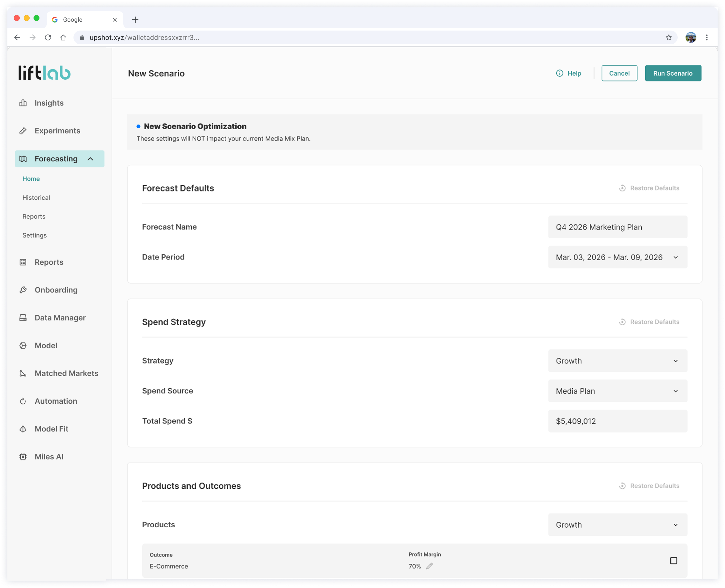Restore defaults for Spend Strategy
725x588 pixels.
pos(649,322)
